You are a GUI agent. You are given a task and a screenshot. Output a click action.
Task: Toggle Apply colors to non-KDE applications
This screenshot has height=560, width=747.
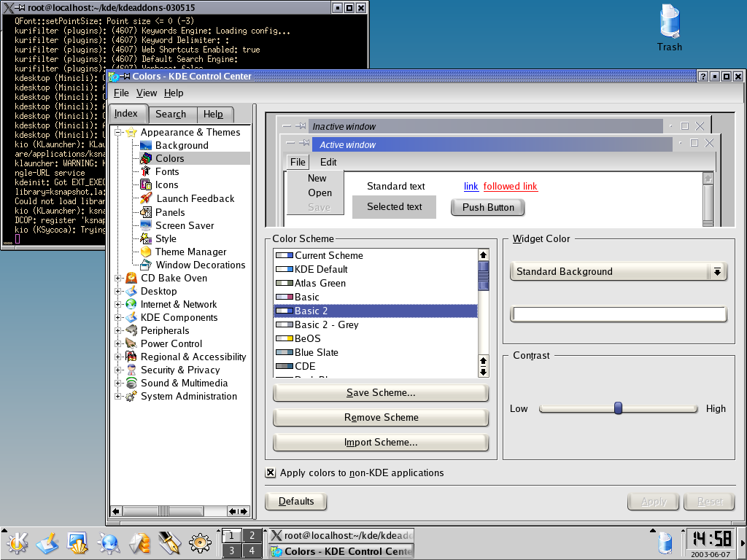271,472
